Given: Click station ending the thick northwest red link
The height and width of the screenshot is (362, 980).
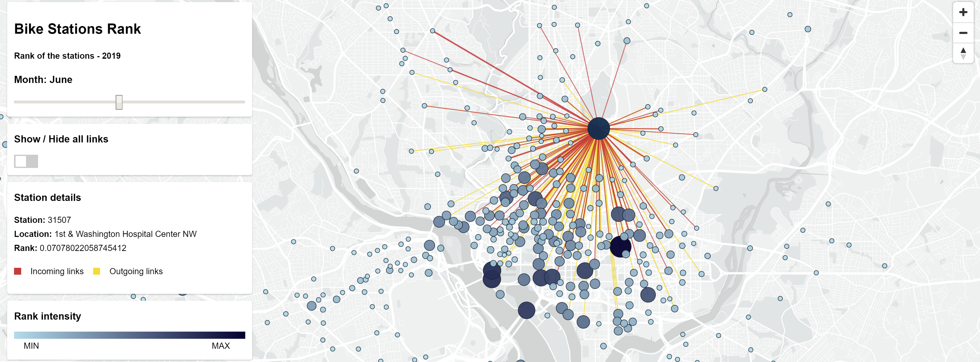Looking at the screenshot, I should pos(433,31).
